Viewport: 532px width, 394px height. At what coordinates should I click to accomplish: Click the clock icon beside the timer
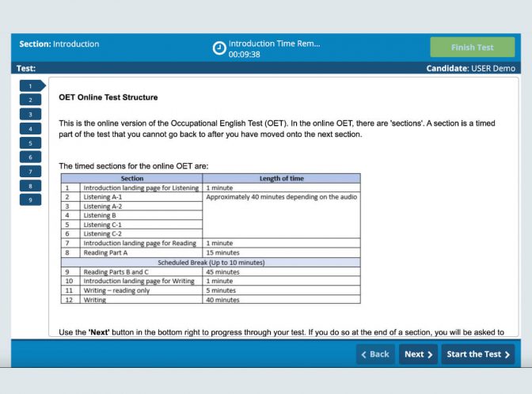[219, 48]
